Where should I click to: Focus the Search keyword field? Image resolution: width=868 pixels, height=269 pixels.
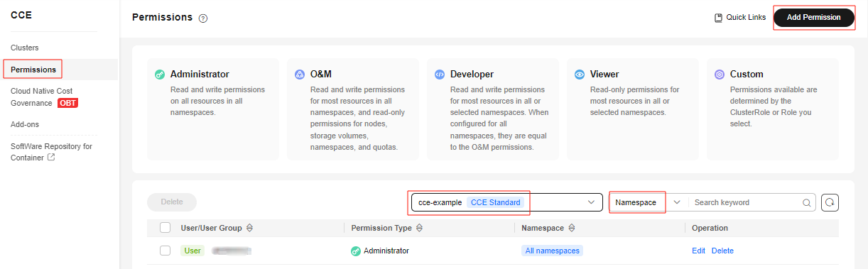(746, 202)
